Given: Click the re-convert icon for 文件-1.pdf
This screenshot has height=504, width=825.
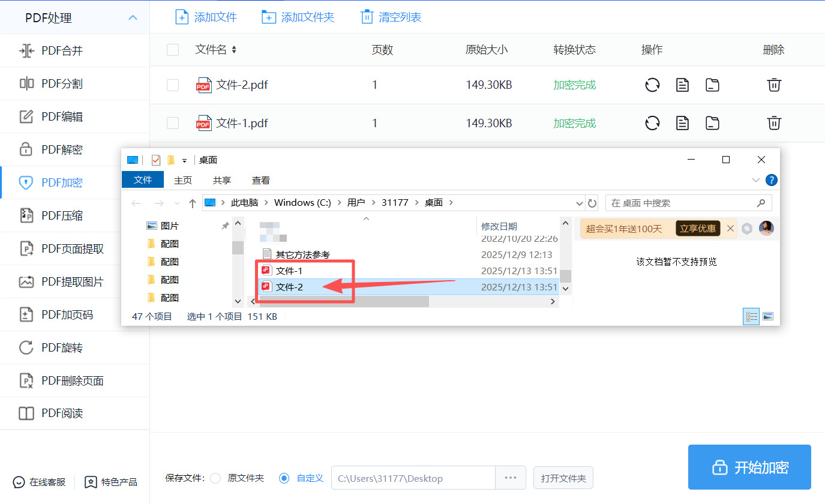Looking at the screenshot, I should (652, 124).
